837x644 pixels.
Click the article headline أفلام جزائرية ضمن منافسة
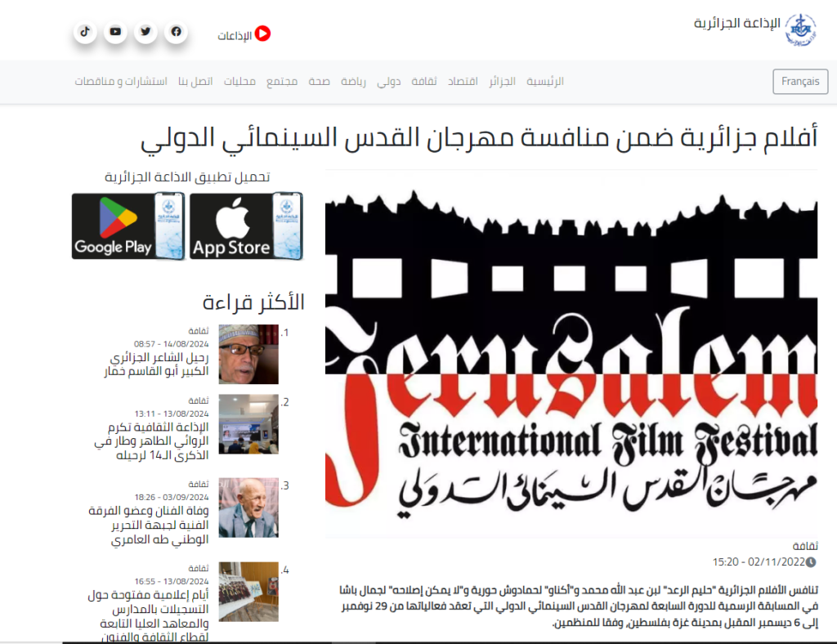[479, 137]
